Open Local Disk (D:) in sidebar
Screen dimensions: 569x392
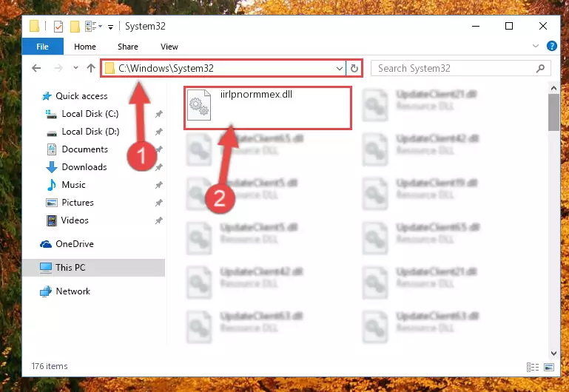(90, 132)
